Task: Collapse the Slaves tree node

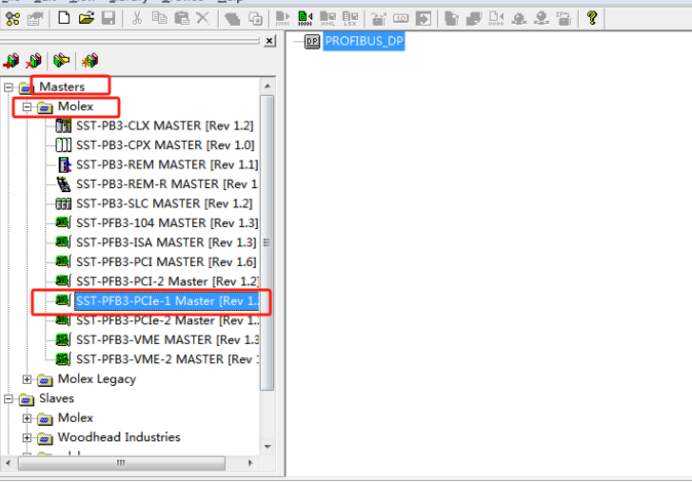Action: (x=8, y=399)
